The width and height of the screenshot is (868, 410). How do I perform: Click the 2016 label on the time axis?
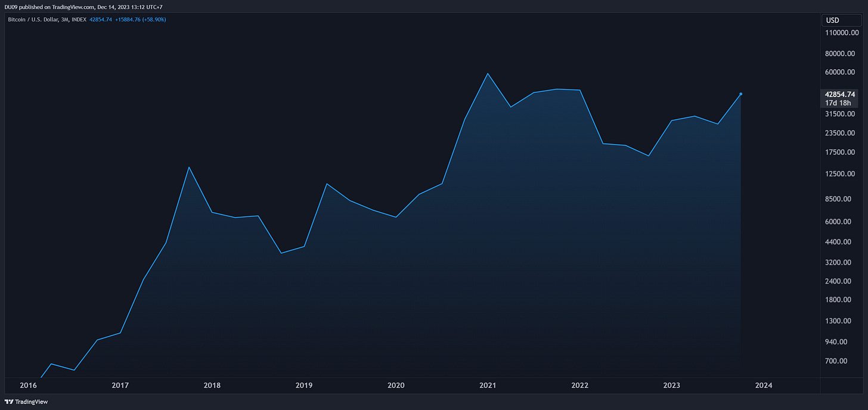coord(29,386)
